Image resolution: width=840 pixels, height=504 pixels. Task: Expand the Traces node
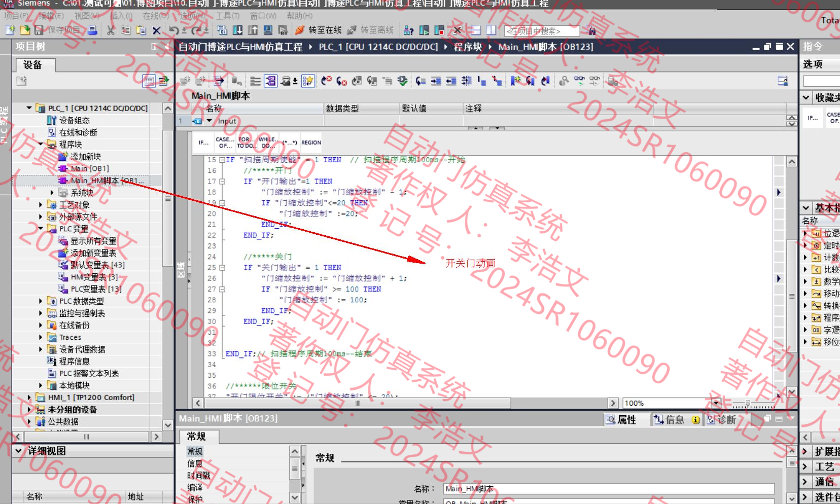point(41,337)
